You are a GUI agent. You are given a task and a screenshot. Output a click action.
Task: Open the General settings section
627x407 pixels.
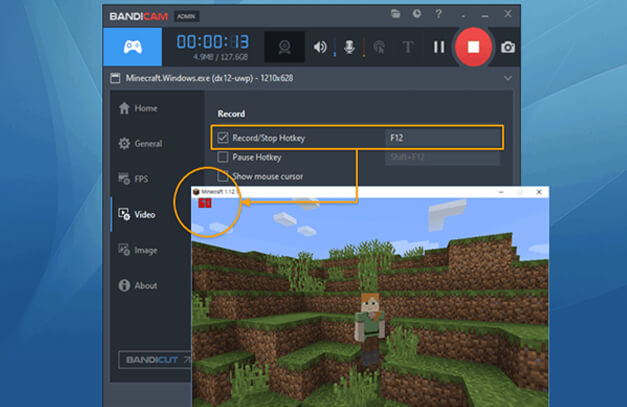140,144
